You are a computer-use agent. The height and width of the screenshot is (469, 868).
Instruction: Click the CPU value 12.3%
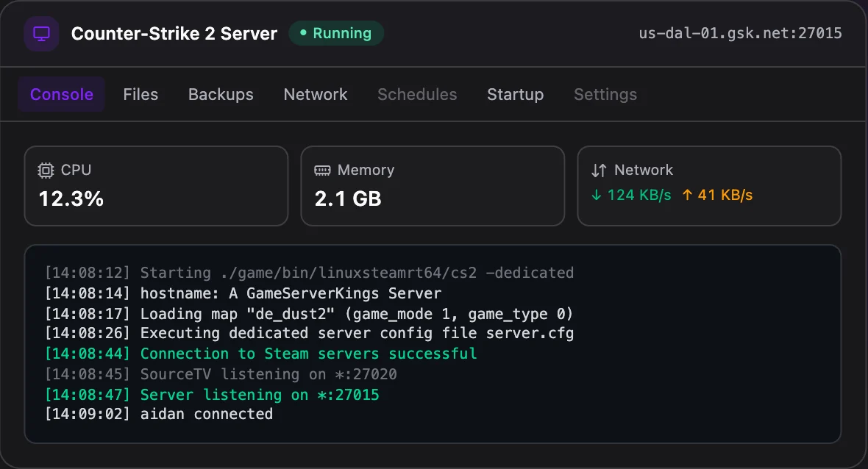(71, 199)
